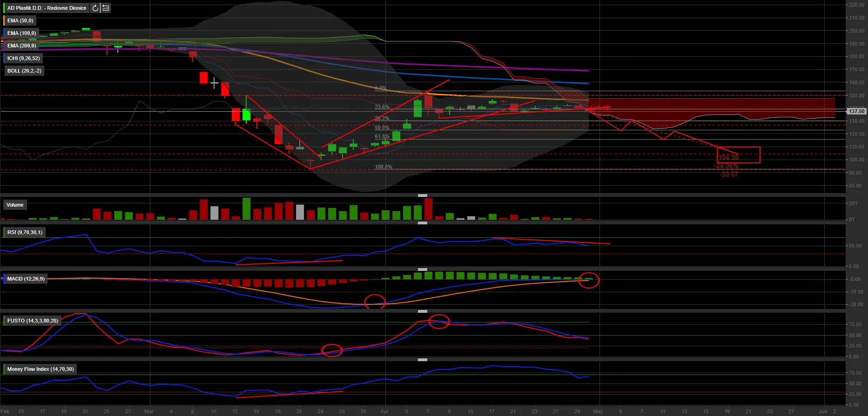Select the ICHI (9,26,52) indicator label
Viewport: 868px width, 416px height.
pos(23,58)
